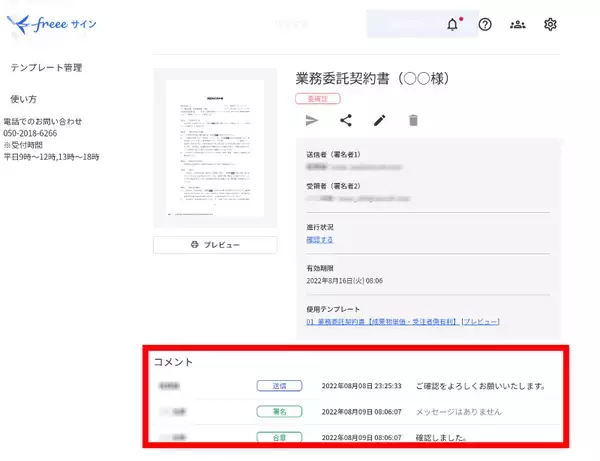The height and width of the screenshot is (461, 600).
Task: Click the 合意 tag in comments
Action: tap(278, 437)
